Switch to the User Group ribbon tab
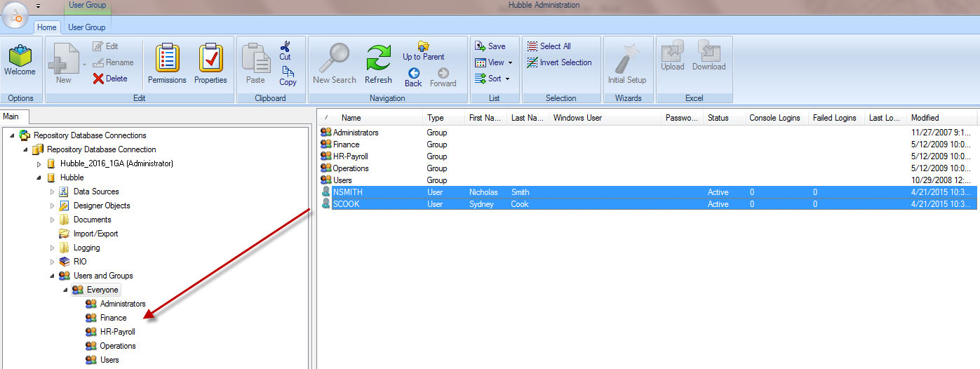This screenshot has height=369, width=980. (86, 27)
